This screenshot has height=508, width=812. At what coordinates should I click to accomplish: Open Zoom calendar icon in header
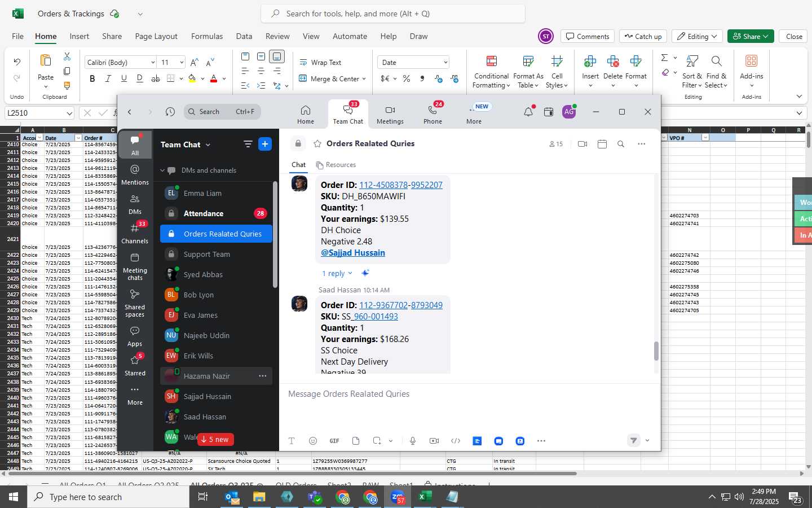pos(548,112)
